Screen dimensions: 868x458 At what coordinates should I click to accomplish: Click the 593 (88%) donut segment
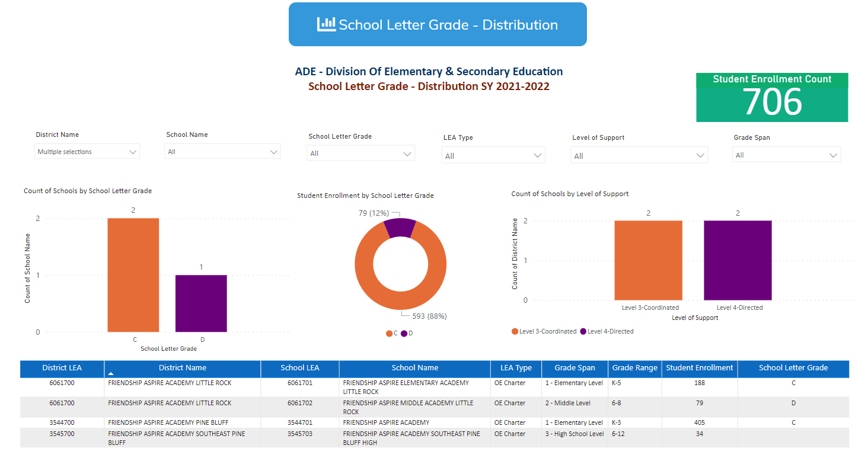pyautogui.click(x=400, y=302)
